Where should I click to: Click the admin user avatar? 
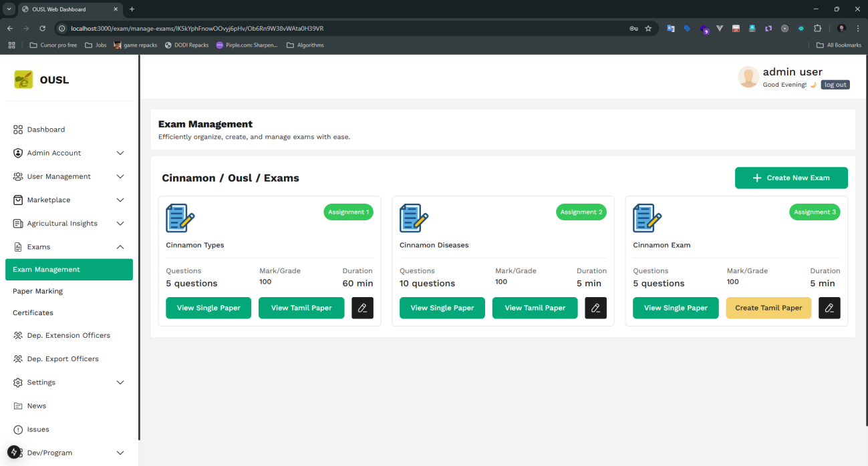click(x=748, y=77)
